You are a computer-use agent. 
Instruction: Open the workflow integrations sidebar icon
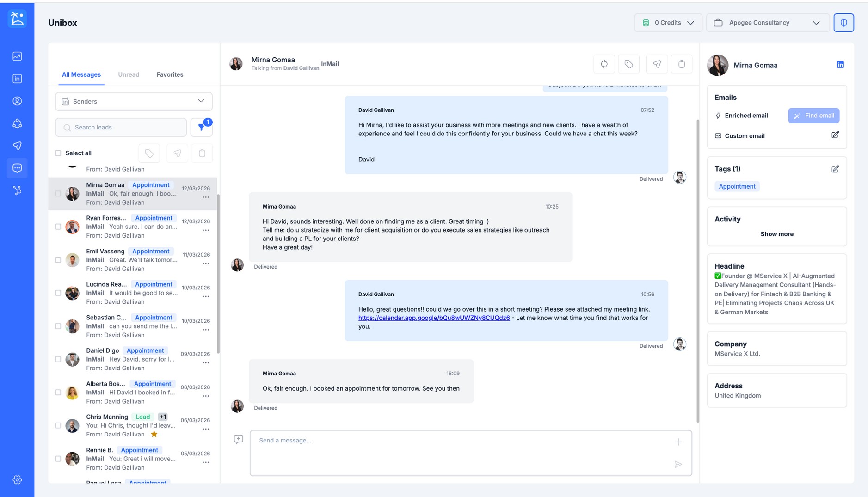(x=17, y=190)
